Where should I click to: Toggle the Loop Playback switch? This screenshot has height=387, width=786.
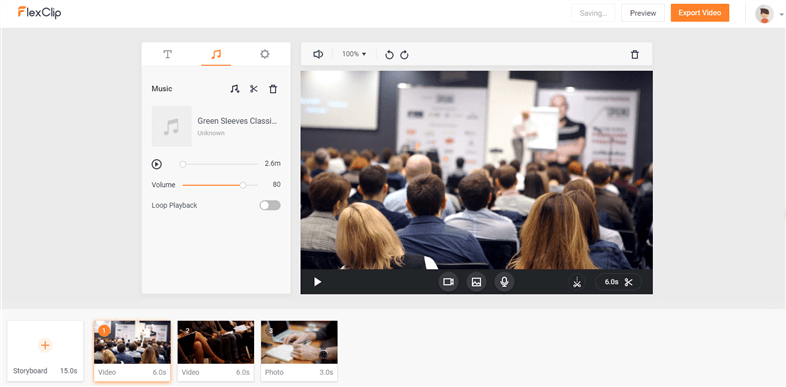coord(270,205)
